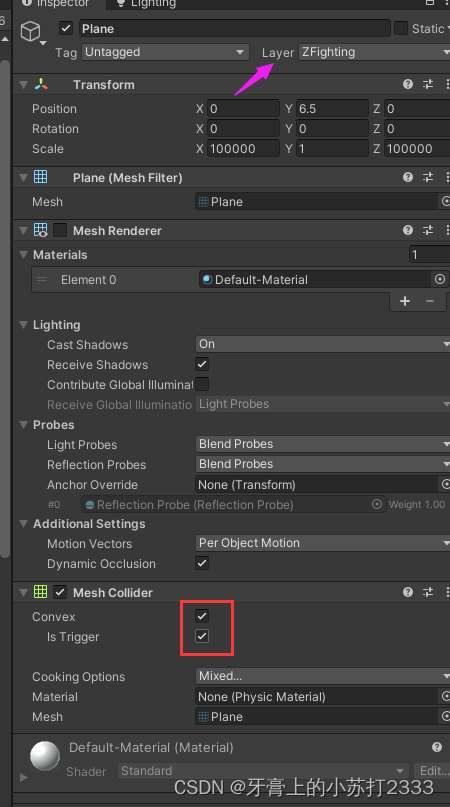Open Cast Shadows dropdown

tap(323, 344)
